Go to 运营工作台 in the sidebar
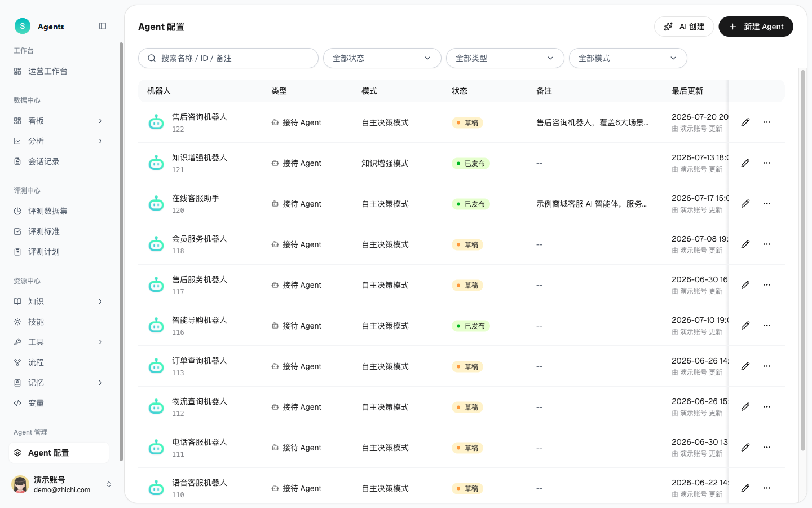Image resolution: width=812 pixels, height=508 pixels. coord(59,71)
